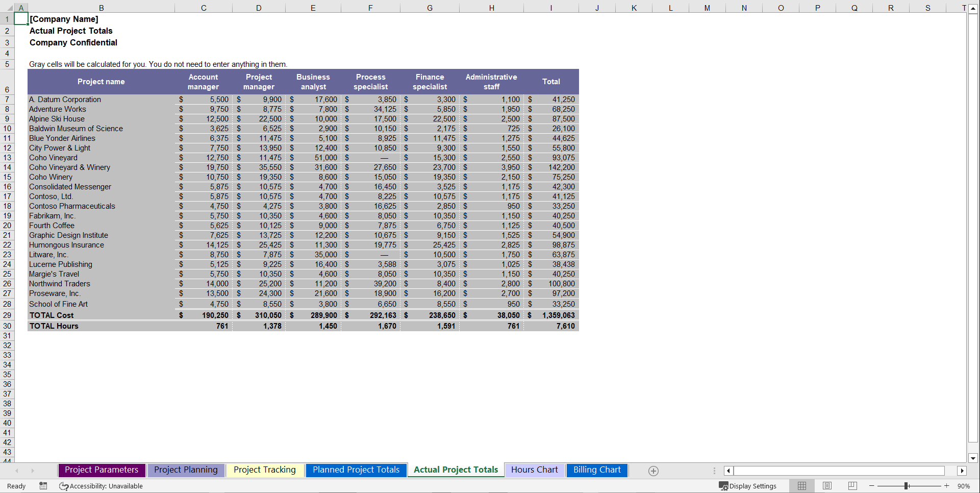Select the Adventure Works cell
The height and width of the screenshot is (493, 980).
(x=101, y=109)
